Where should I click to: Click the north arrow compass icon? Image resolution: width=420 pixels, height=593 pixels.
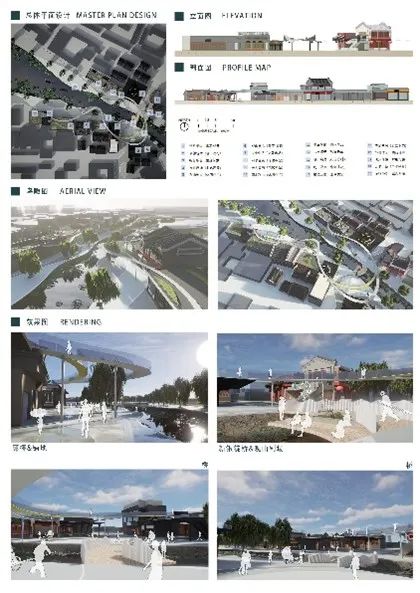[x=184, y=126]
